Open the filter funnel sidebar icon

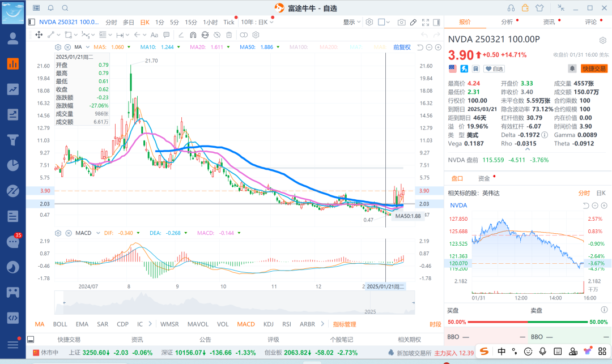coord(13,139)
